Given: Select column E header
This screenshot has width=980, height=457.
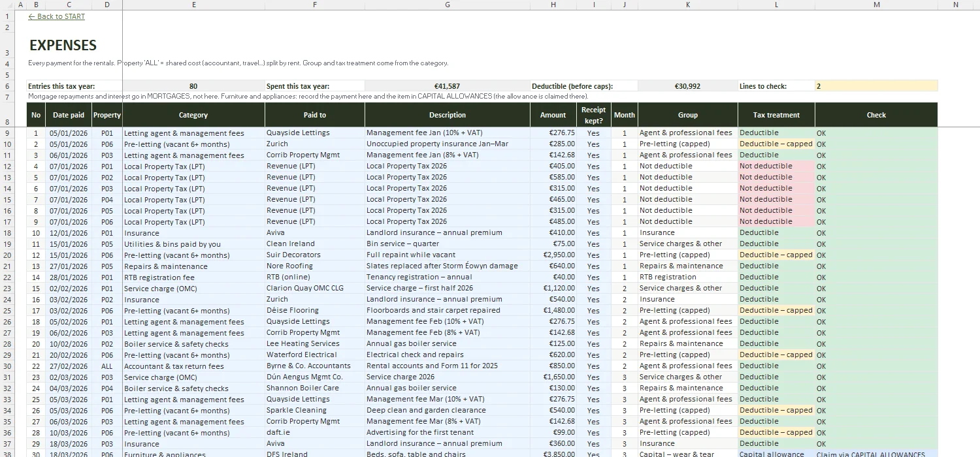Looking at the screenshot, I should tap(193, 5).
